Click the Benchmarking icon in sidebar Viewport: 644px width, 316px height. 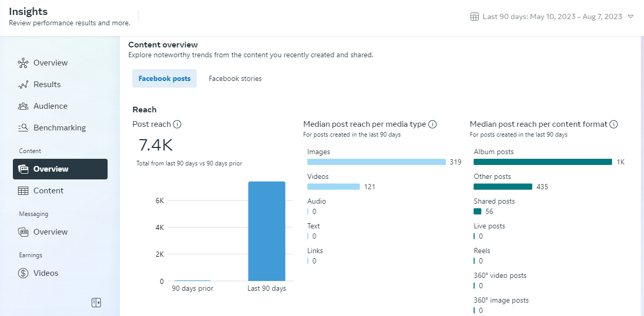click(x=23, y=128)
